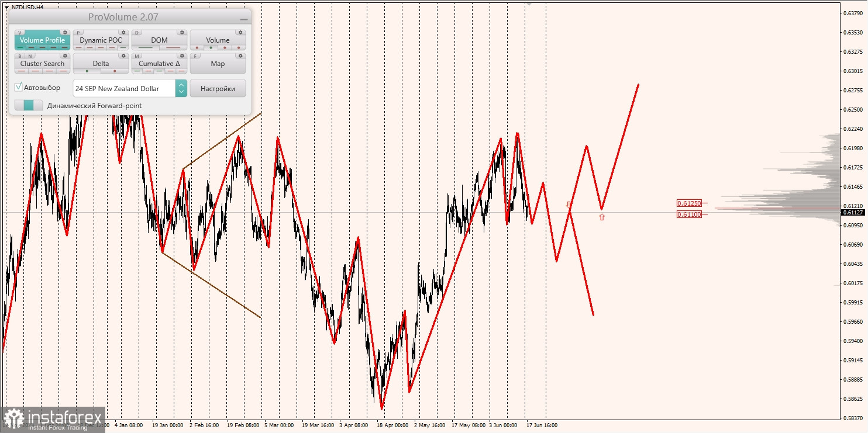Click the 5 Mar 00:00 date label

click(x=279, y=425)
